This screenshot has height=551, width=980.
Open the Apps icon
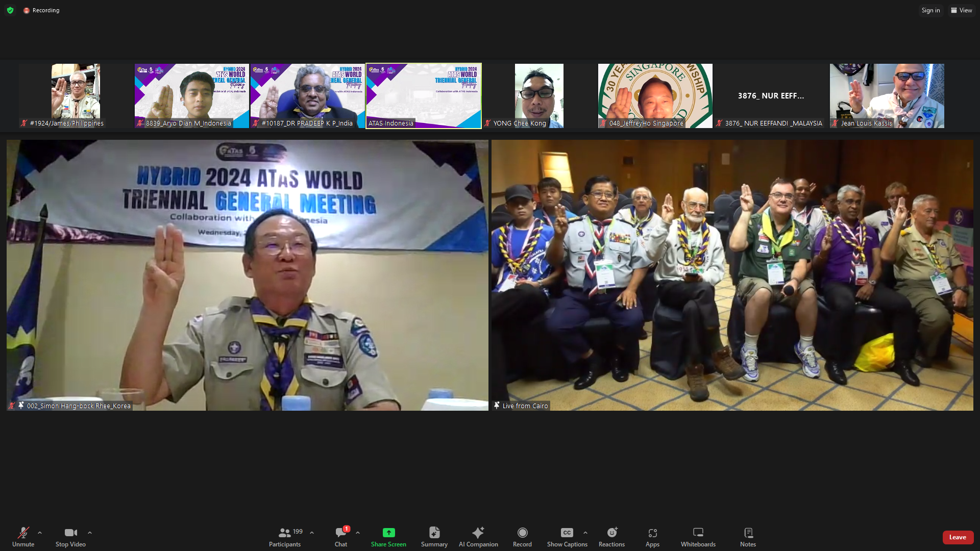(652, 533)
